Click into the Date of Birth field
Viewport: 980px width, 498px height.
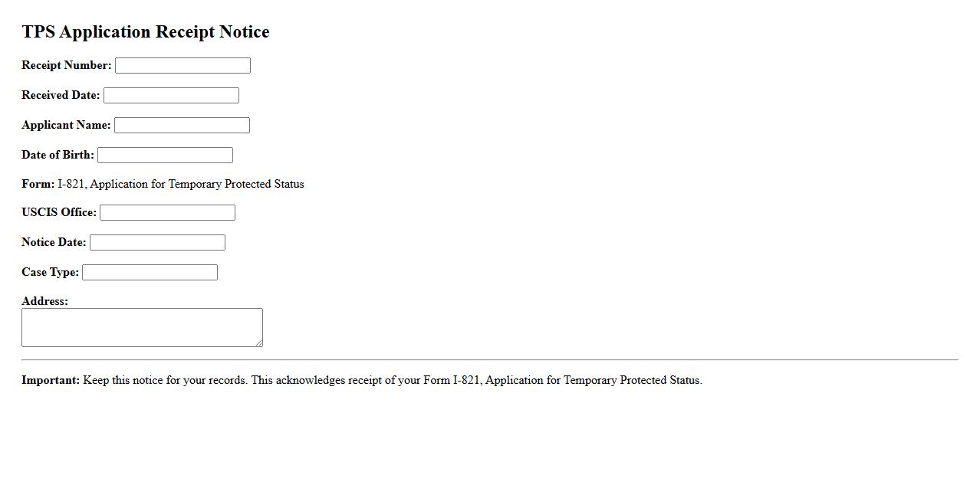pos(165,156)
